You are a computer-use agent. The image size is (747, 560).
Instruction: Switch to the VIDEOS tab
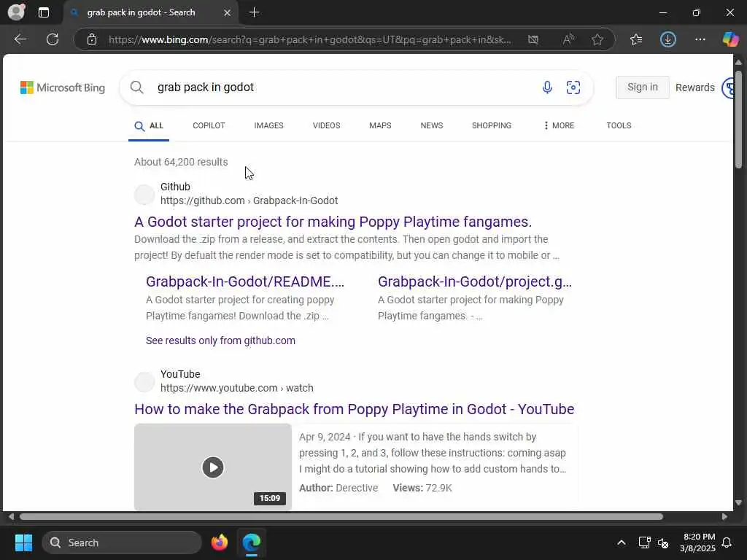326,125
